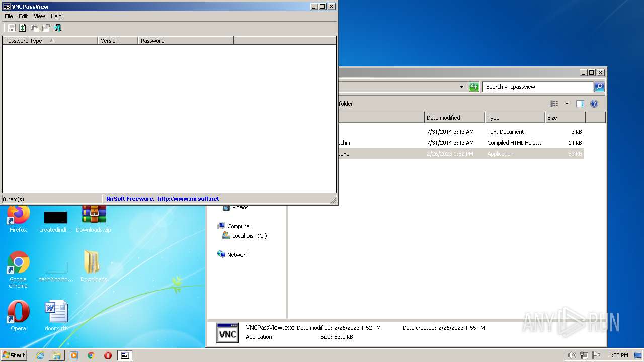Open the Edit menu in VNCPassView
644x362 pixels.
pos(23,16)
